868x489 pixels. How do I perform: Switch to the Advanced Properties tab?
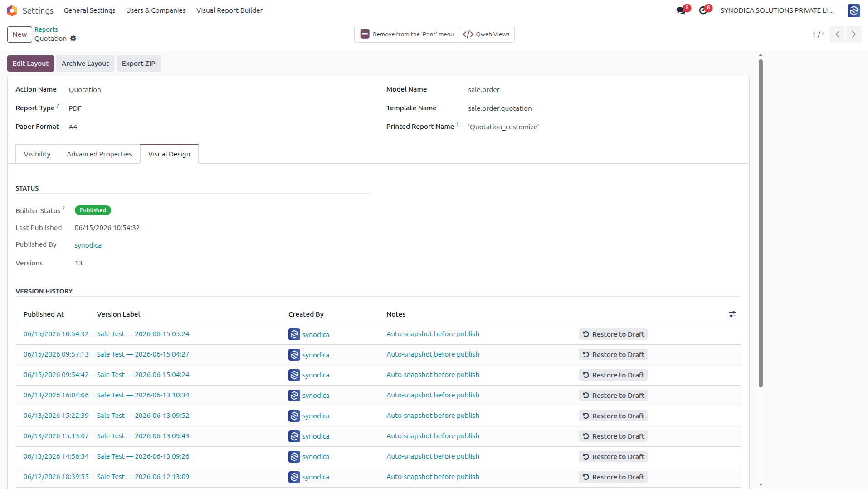[x=99, y=154]
